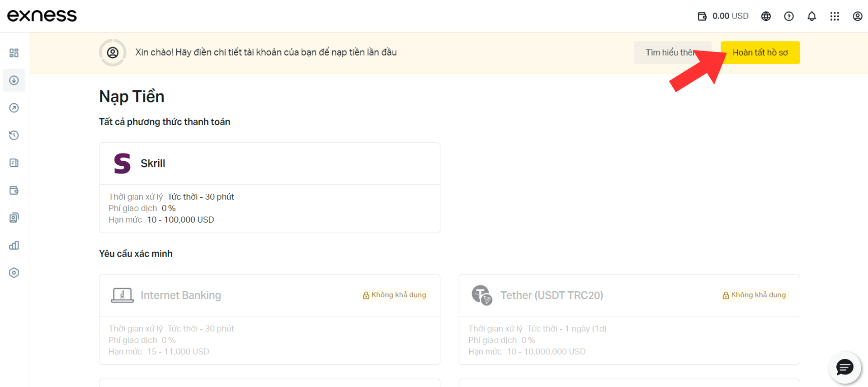Open the user profile icon in header

tap(858, 16)
